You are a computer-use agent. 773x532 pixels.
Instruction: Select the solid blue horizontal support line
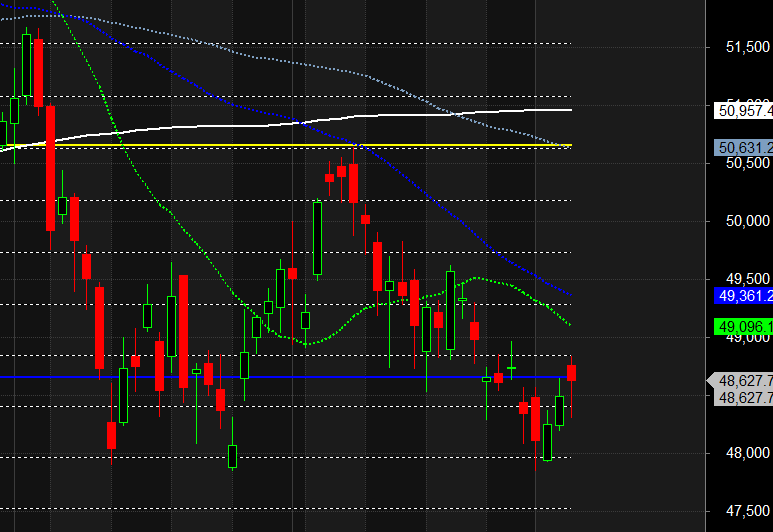click(x=286, y=377)
